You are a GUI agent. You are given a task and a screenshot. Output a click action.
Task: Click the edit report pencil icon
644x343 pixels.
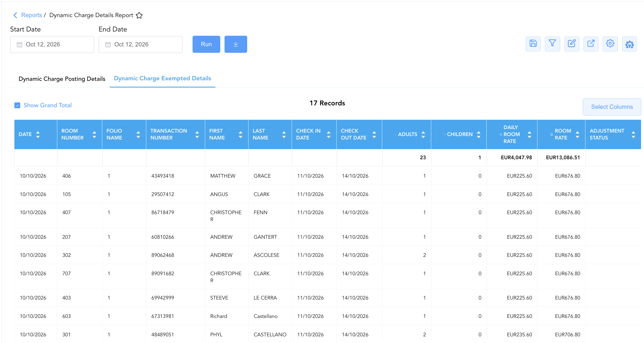[572, 44]
